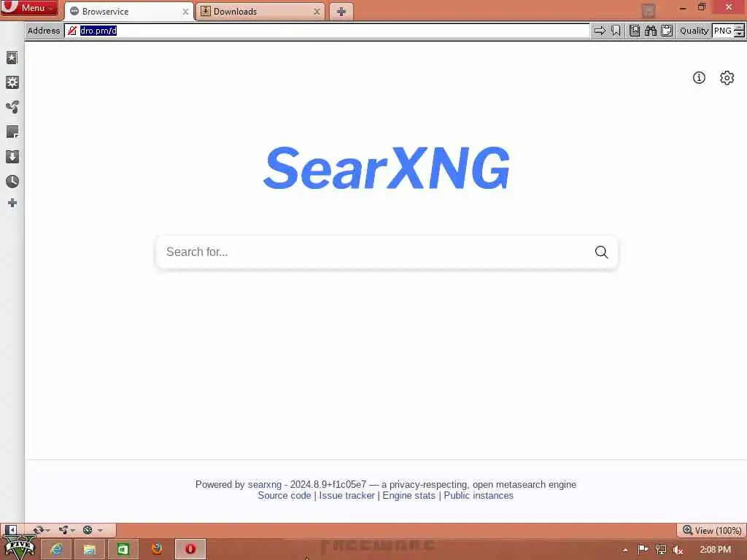Expand the Opera Unite dropdown arrow
The height and width of the screenshot is (560, 747).
point(73,531)
